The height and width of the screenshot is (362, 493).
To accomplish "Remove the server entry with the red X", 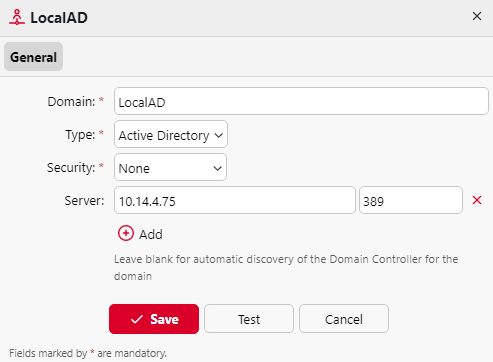I will pos(477,200).
